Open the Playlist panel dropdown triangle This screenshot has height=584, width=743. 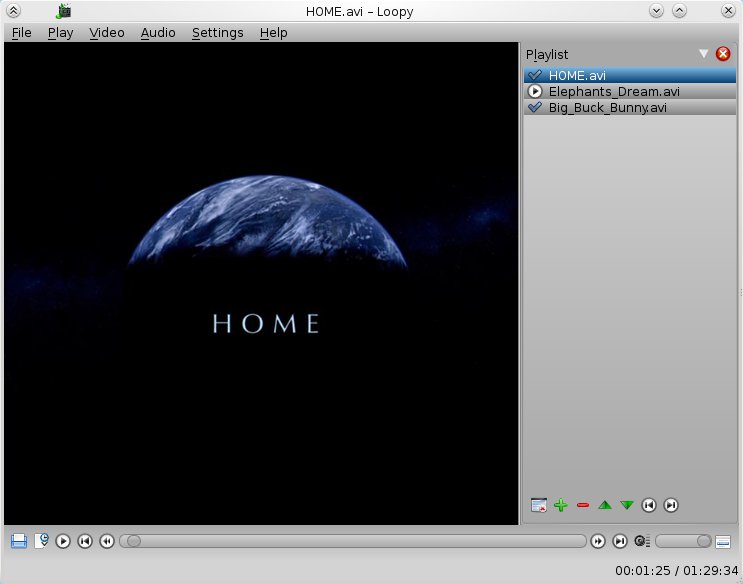(704, 54)
